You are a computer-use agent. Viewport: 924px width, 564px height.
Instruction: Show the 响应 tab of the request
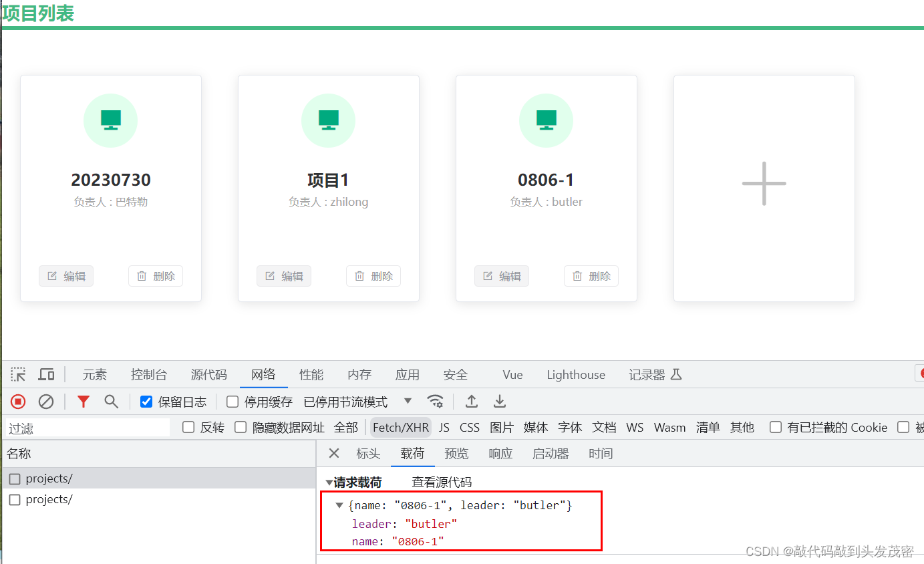tap(500, 454)
